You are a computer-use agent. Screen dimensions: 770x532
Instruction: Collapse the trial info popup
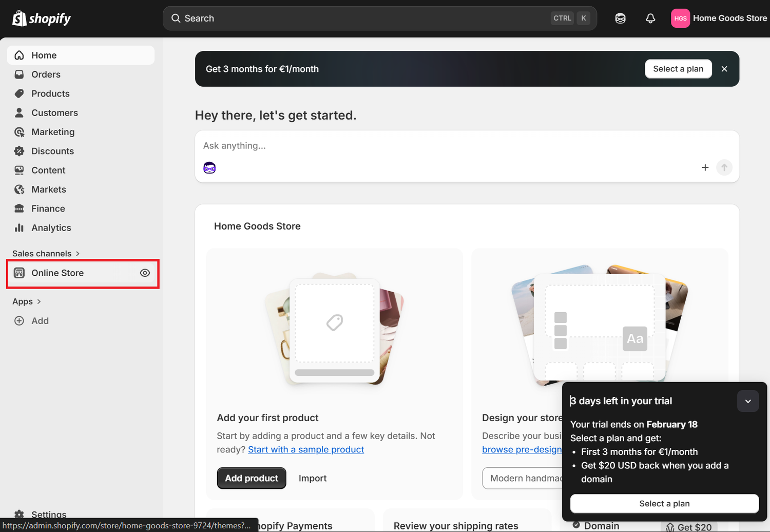coord(747,401)
